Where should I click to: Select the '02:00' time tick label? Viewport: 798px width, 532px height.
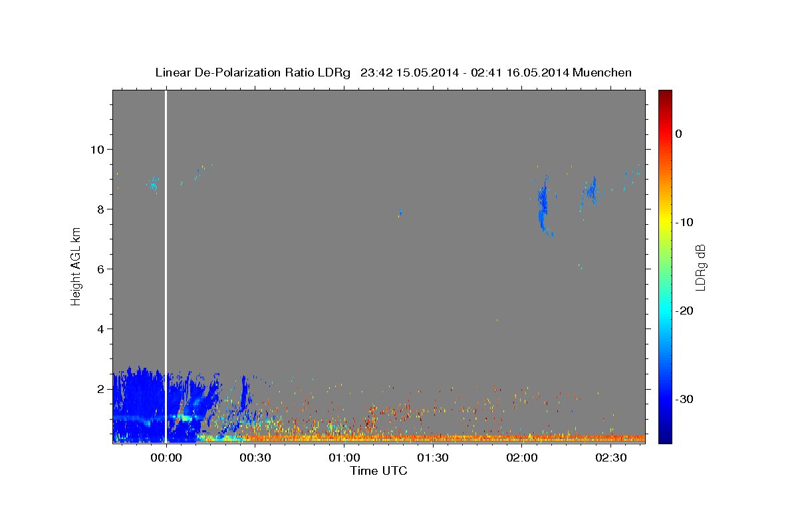coord(522,458)
